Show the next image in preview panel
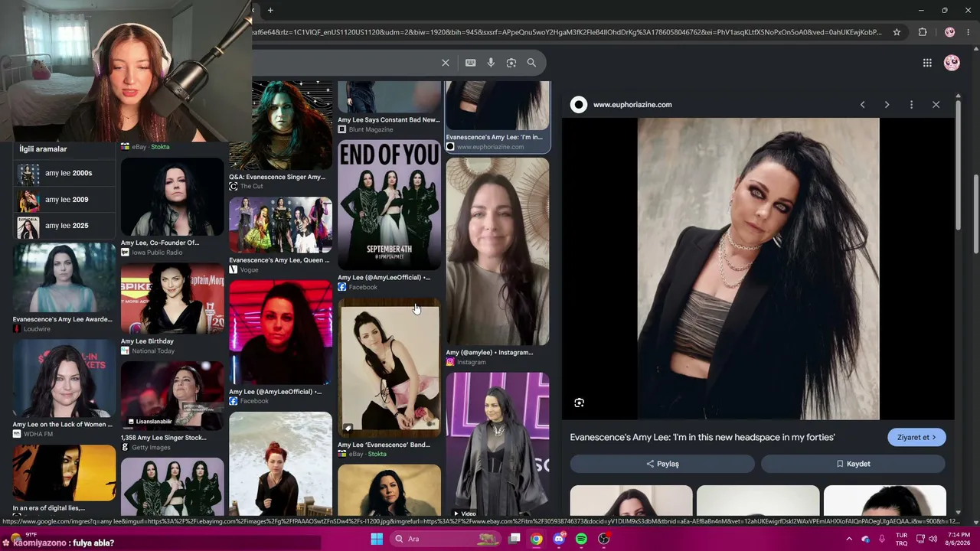Viewport: 980px width, 551px height. pos(887,105)
